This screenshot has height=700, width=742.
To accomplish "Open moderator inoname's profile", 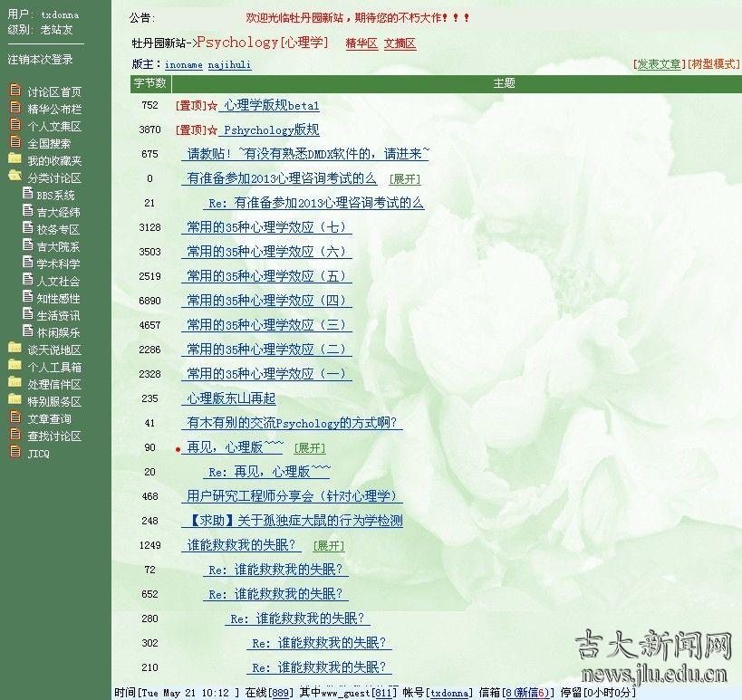I will coord(184,65).
